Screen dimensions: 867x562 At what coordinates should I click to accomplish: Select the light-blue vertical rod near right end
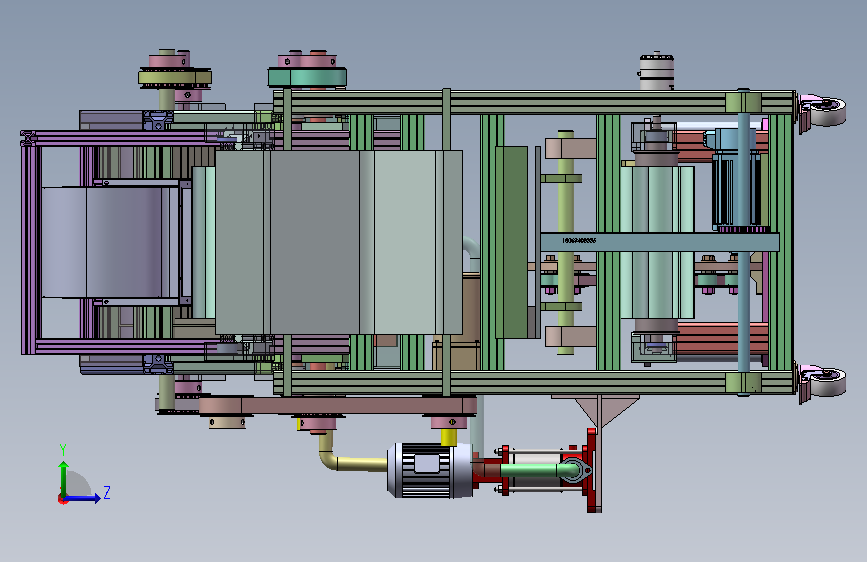(x=744, y=242)
